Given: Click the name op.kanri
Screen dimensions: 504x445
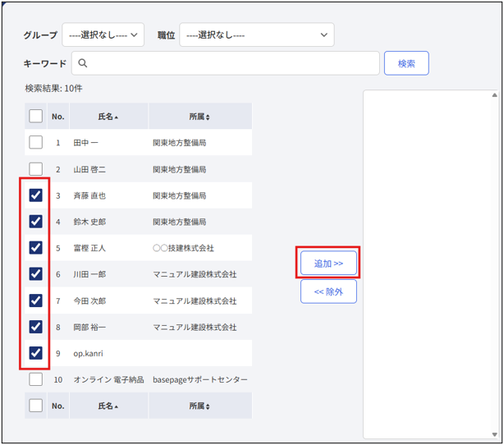Looking at the screenshot, I should [x=88, y=353].
